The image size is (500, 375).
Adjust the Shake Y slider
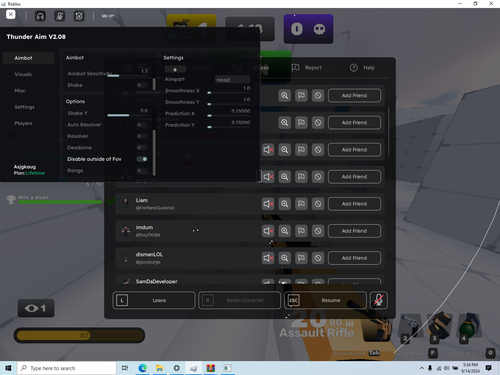[127, 115]
